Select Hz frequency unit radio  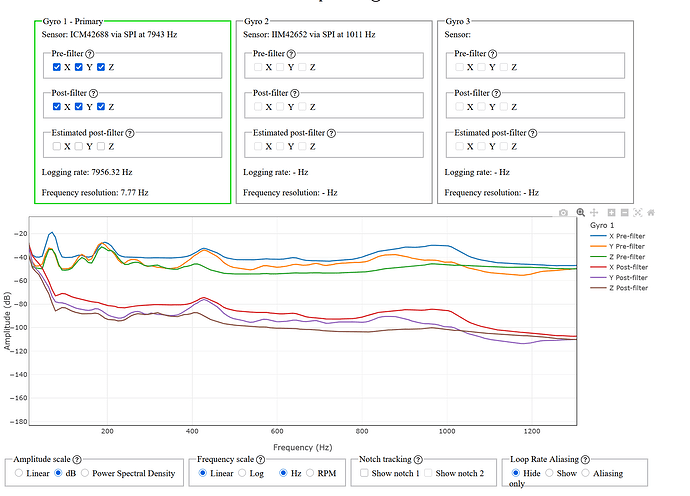(x=283, y=473)
